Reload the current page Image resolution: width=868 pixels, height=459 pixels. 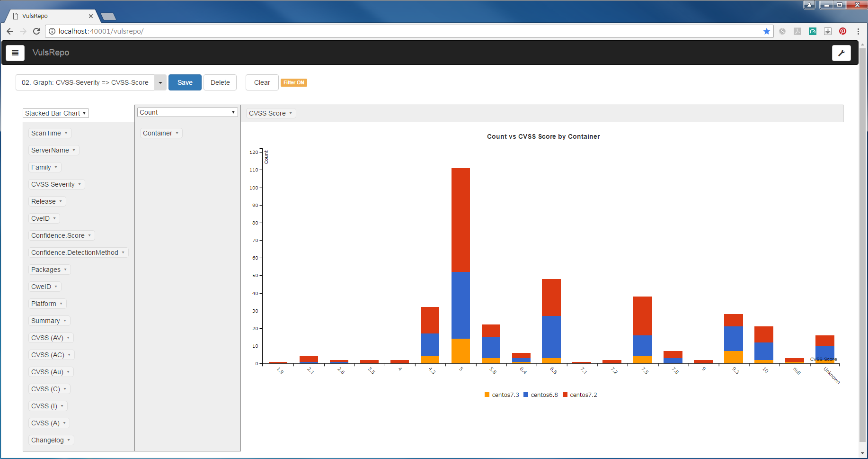(x=36, y=31)
